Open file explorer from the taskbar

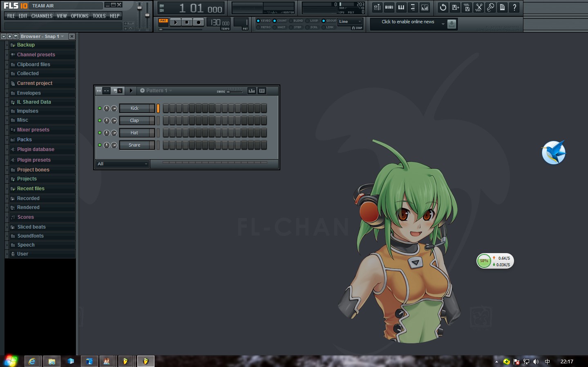click(x=51, y=361)
